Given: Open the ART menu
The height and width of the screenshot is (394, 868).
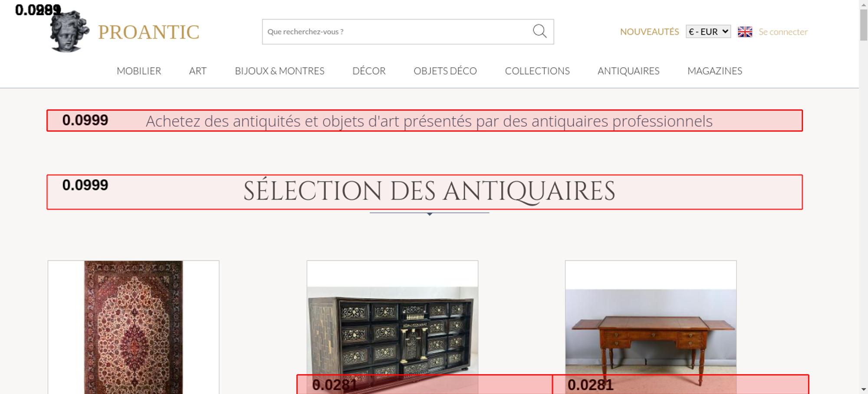Looking at the screenshot, I should point(197,71).
